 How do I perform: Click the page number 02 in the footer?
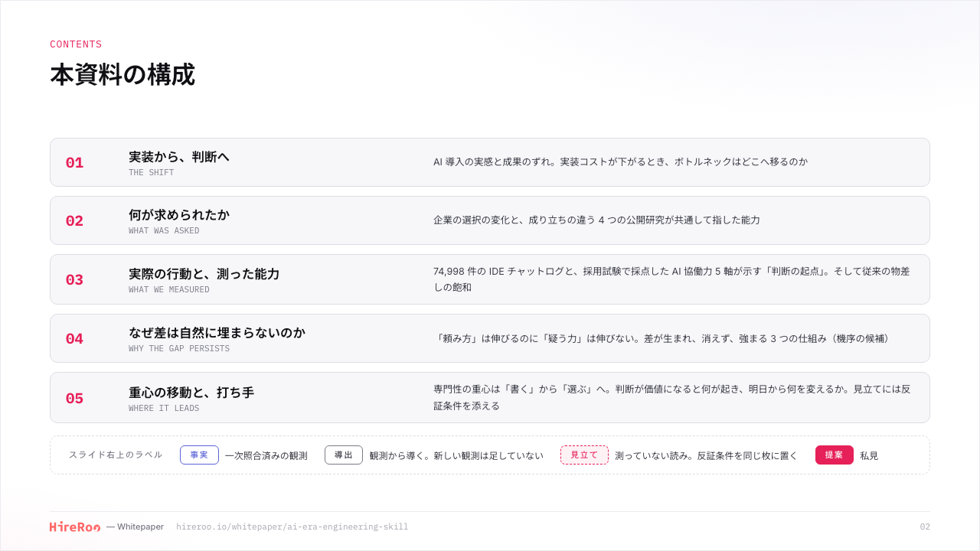pyautogui.click(x=925, y=527)
